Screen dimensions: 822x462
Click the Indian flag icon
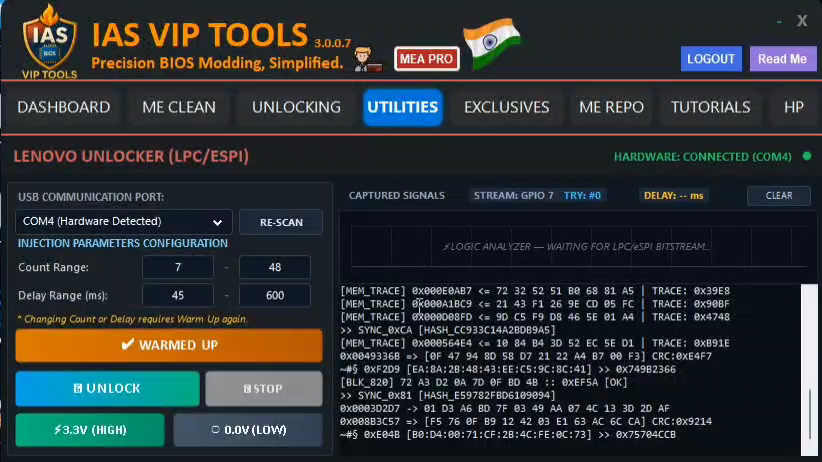(491, 43)
